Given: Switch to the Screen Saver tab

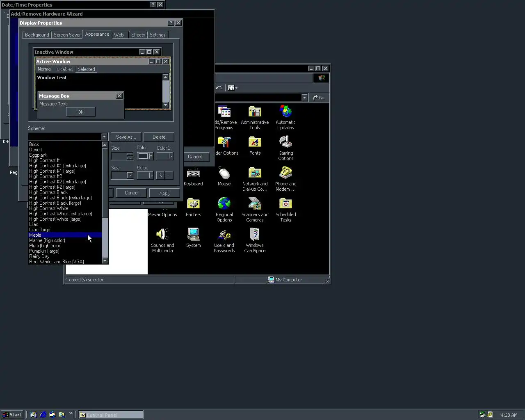Looking at the screenshot, I should click(x=67, y=35).
